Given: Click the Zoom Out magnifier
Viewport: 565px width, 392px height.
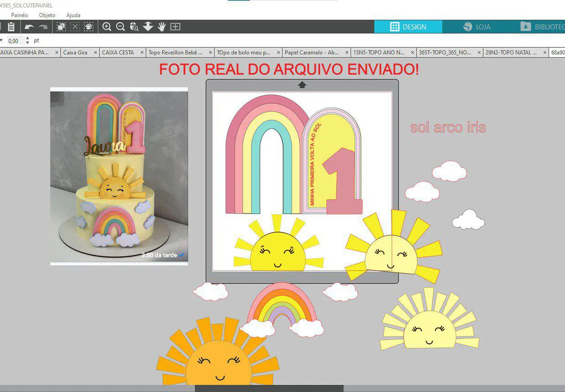Looking at the screenshot, I should (120, 27).
